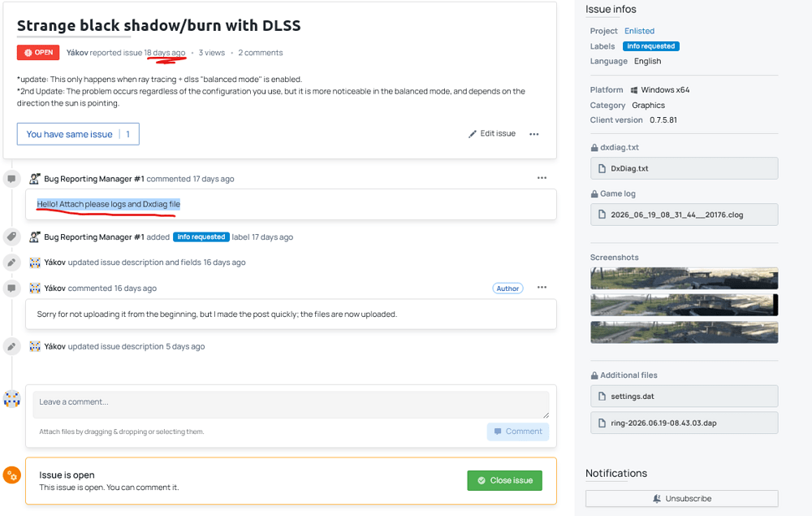Open the ring-2026.06.19 dap file

[x=684, y=423]
